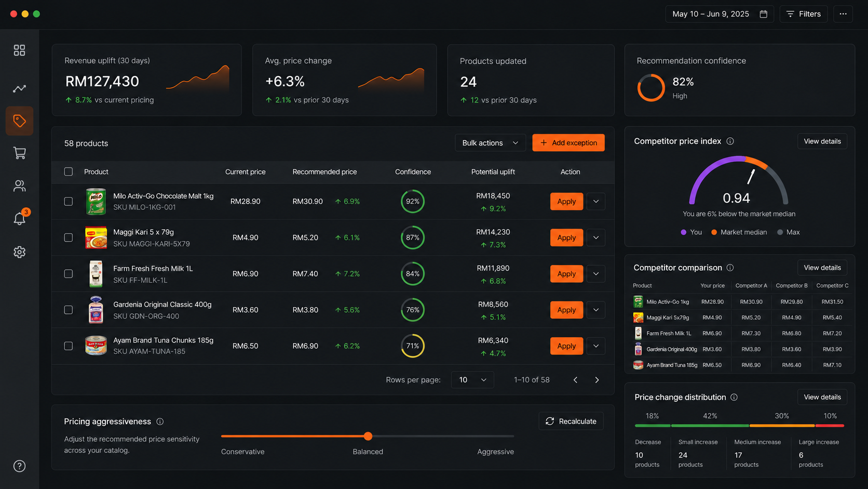
Task: View details of Competitor price index
Action: point(822,141)
